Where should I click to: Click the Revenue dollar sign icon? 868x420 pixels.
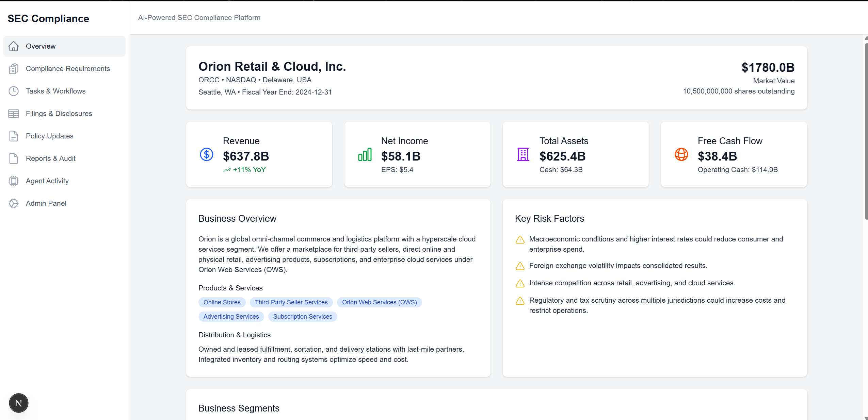[x=206, y=155]
